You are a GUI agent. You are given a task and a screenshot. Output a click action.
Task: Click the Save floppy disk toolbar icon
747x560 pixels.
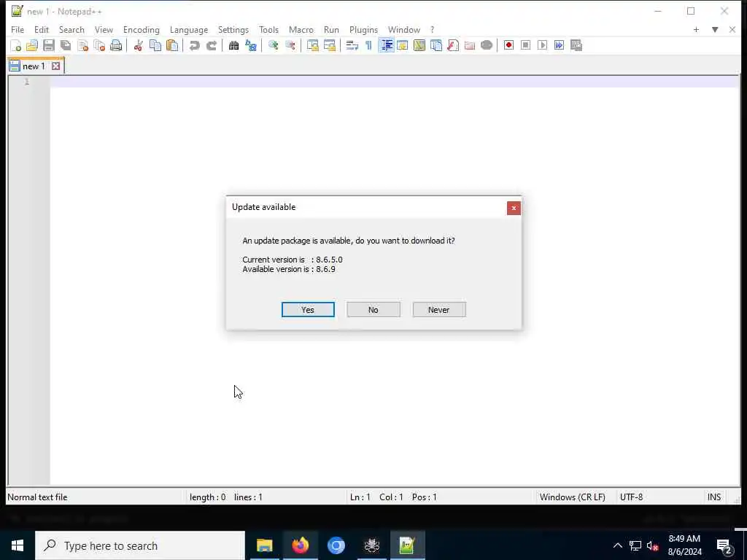click(49, 45)
